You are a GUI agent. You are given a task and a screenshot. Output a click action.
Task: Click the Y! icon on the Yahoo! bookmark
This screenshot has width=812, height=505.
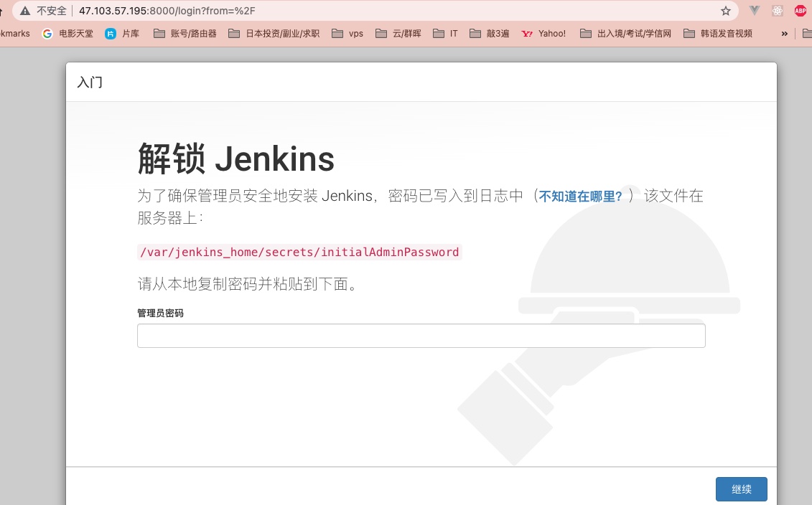526,33
